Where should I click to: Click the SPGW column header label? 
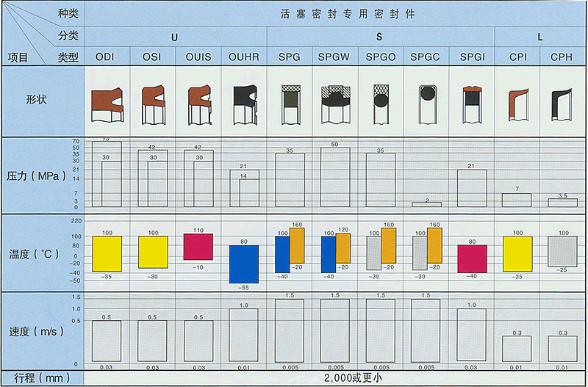point(334,57)
